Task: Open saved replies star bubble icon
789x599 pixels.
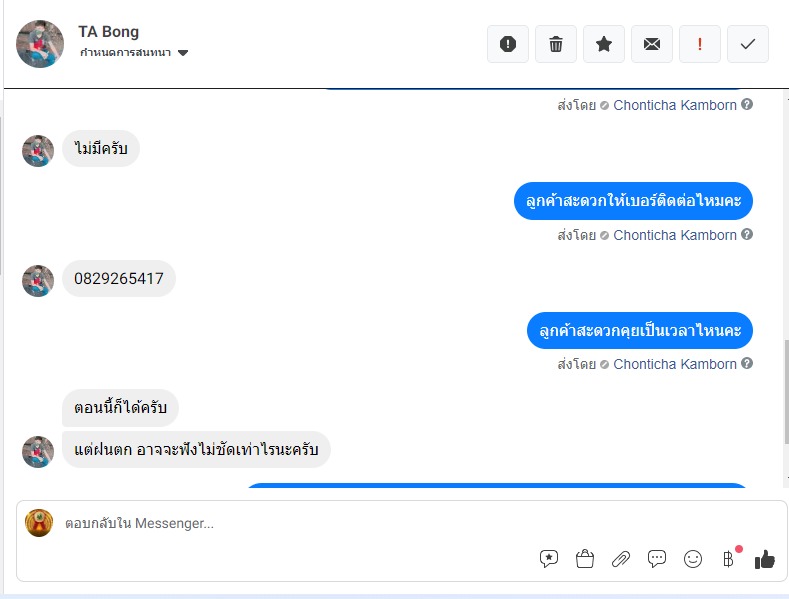Action: tap(548, 559)
